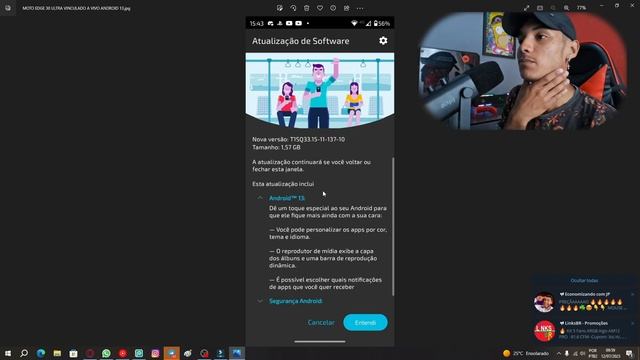Click the edit image icon in Photos toolbar
The width and height of the screenshot is (640, 360).
point(280,8)
